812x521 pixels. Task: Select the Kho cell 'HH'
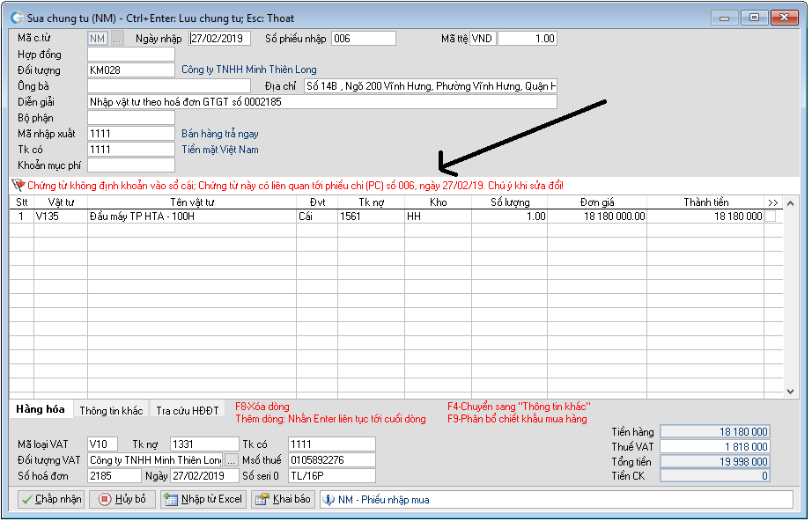[x=438, y=216]
